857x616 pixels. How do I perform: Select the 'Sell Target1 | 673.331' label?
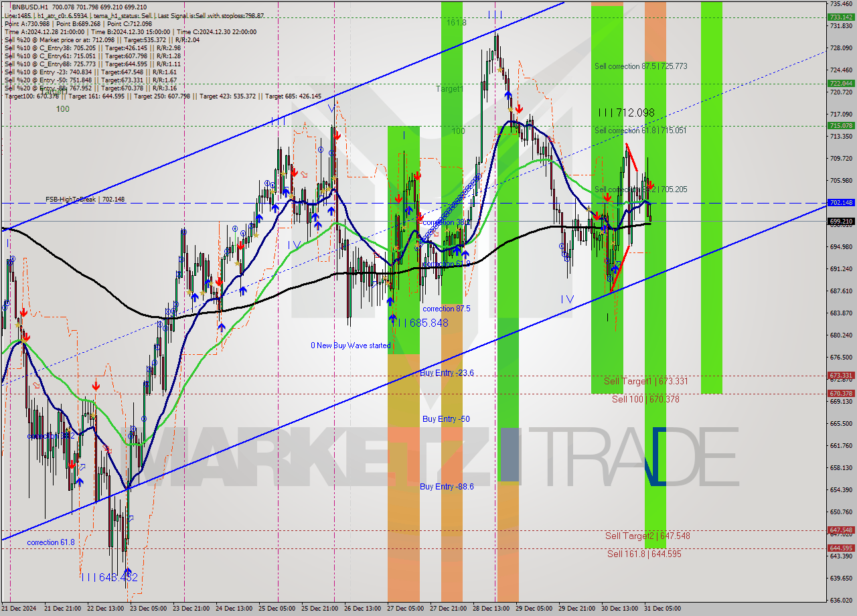pos(646,381)
